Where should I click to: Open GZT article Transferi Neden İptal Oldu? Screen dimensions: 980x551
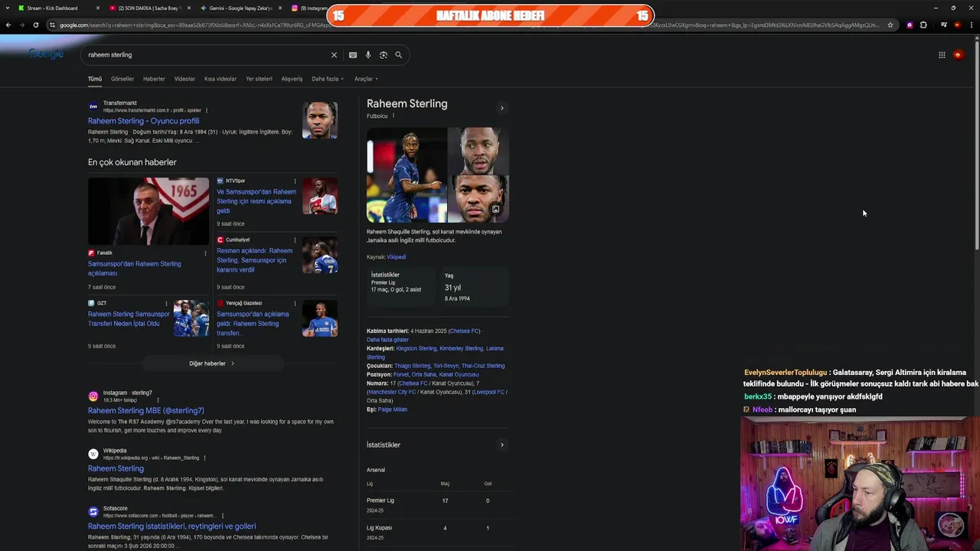coord(129,319)
